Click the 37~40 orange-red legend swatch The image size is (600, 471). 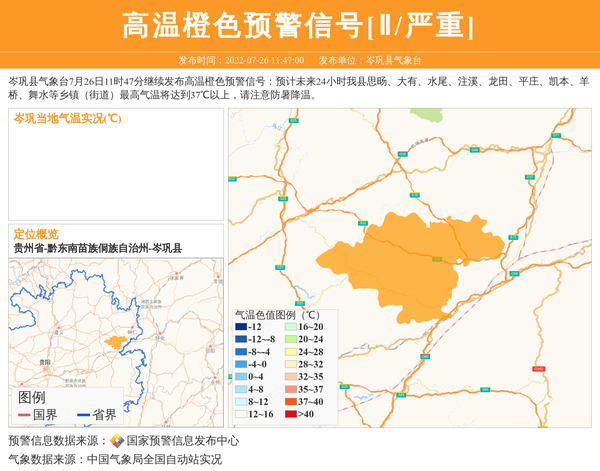(290, 400)
